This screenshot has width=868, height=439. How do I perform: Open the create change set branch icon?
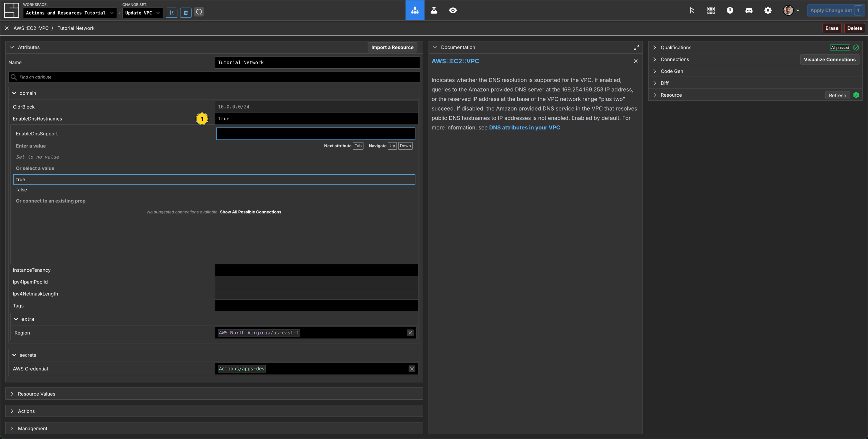pyautogui.click(x=172, y=12)
